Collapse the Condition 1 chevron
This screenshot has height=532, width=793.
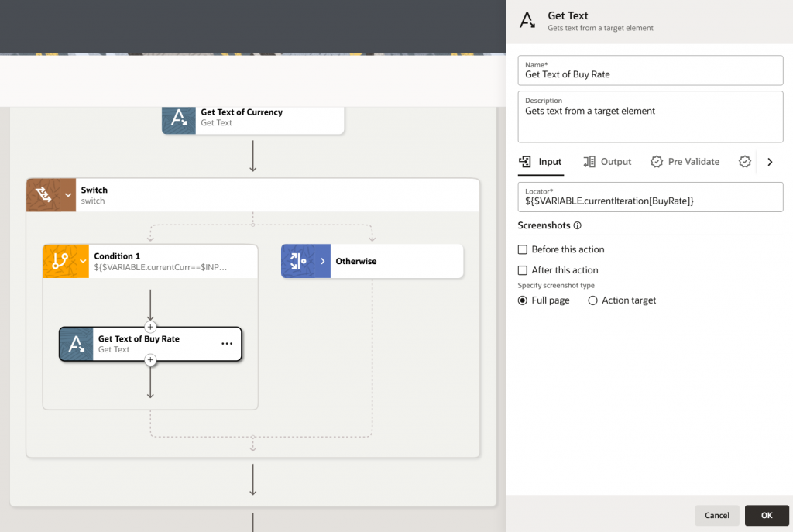click(84, 262)
